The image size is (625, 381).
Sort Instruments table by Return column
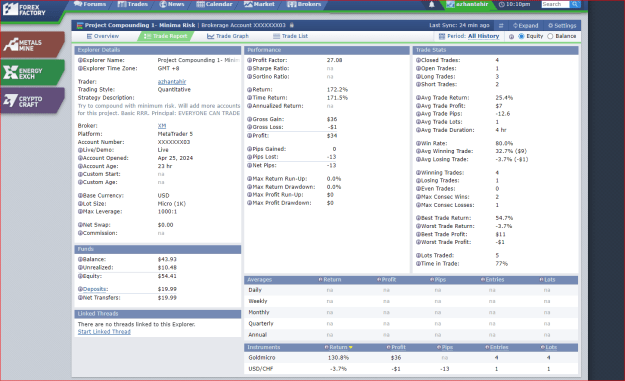338,348
